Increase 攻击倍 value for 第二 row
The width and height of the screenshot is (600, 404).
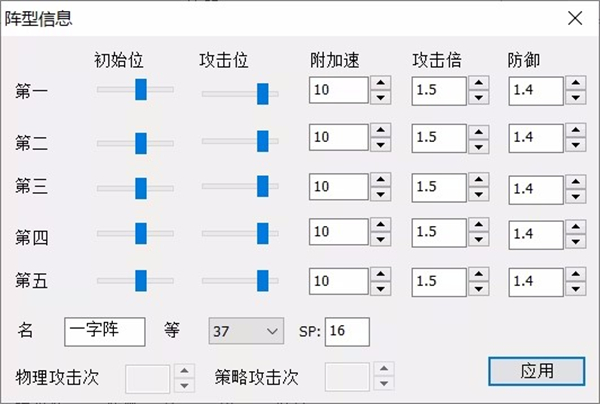tap(479, 132)
